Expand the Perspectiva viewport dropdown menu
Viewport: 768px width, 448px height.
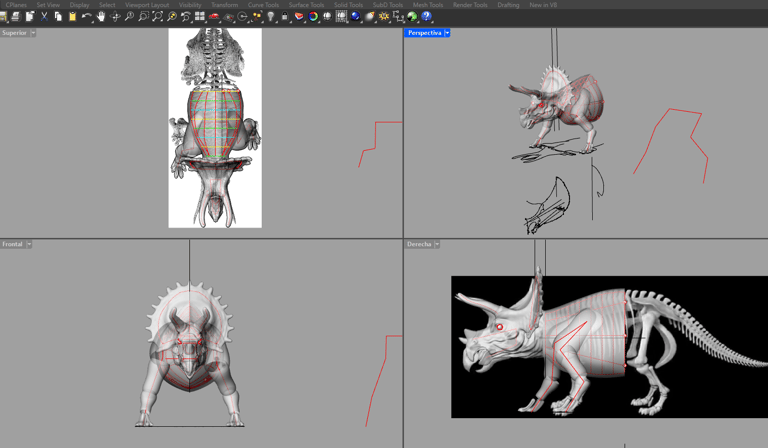pyautogui.click(x=447, y=33)
